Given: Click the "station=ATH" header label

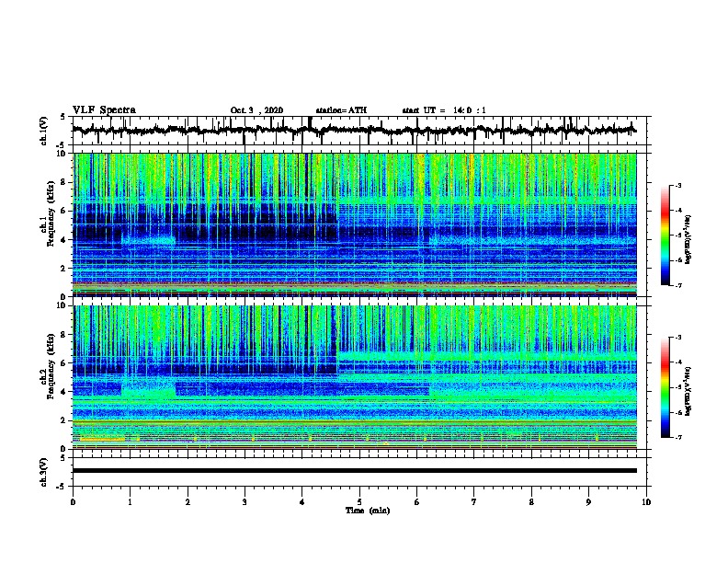Looking at the screenshot, I should click(x=341, y=110).
